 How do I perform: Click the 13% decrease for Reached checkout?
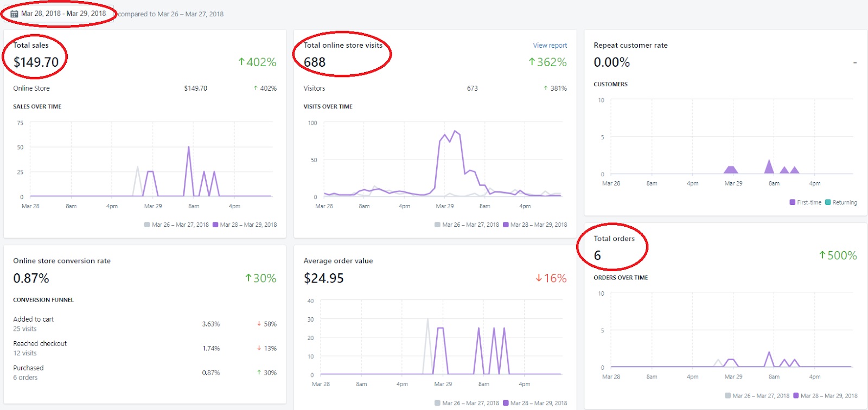[x=266, y=349]
